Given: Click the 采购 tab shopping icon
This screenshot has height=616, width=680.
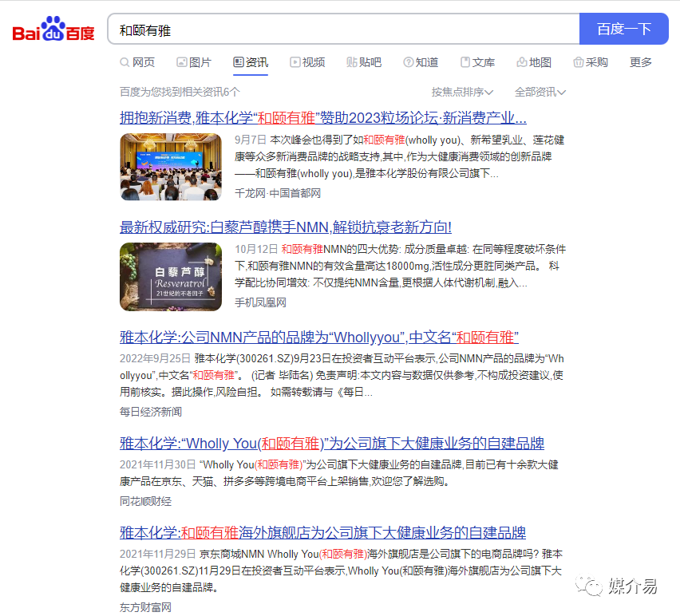Looking at the screenshot, I should click(578, 62).
